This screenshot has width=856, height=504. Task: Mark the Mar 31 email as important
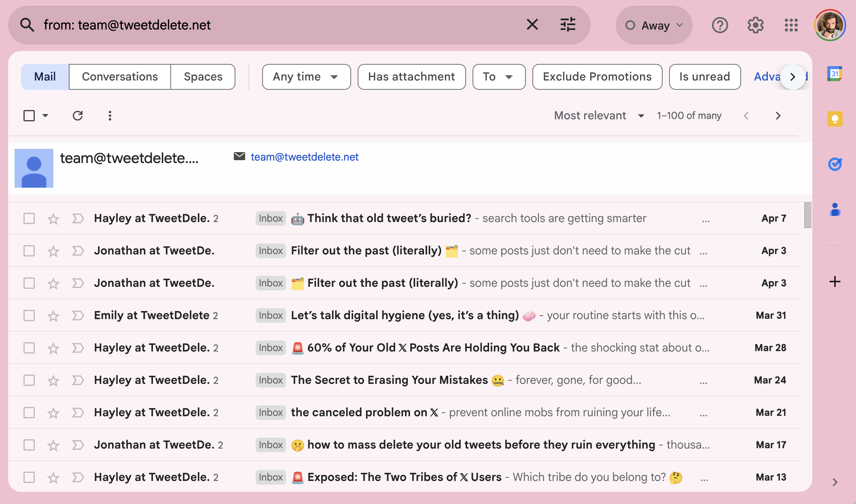78,316
